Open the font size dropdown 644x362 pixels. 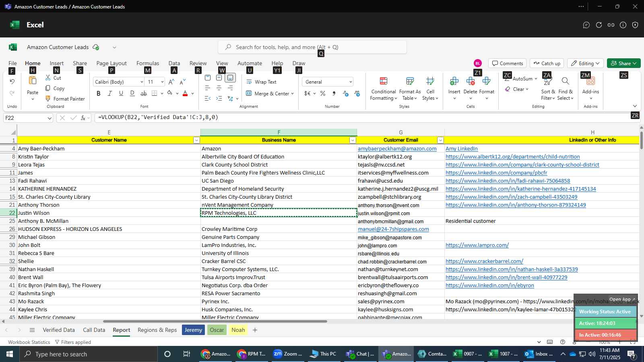pyautogui.click(x=162, y=82)
